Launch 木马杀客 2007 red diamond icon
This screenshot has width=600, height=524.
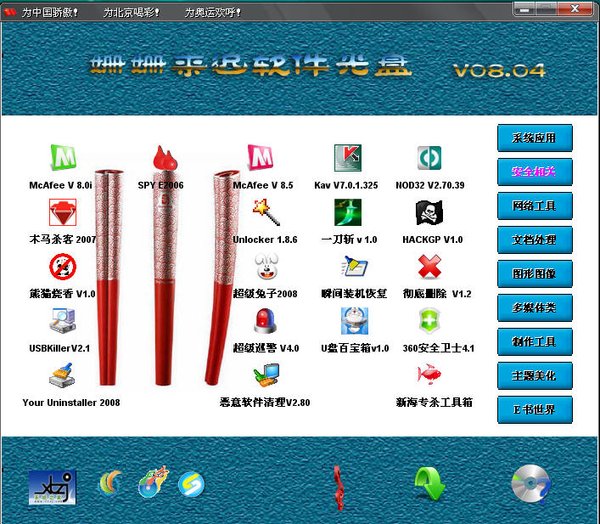[63, 212]
